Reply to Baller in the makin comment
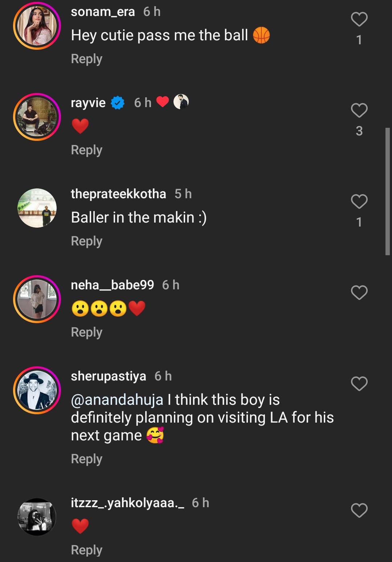 pos(86,241)
